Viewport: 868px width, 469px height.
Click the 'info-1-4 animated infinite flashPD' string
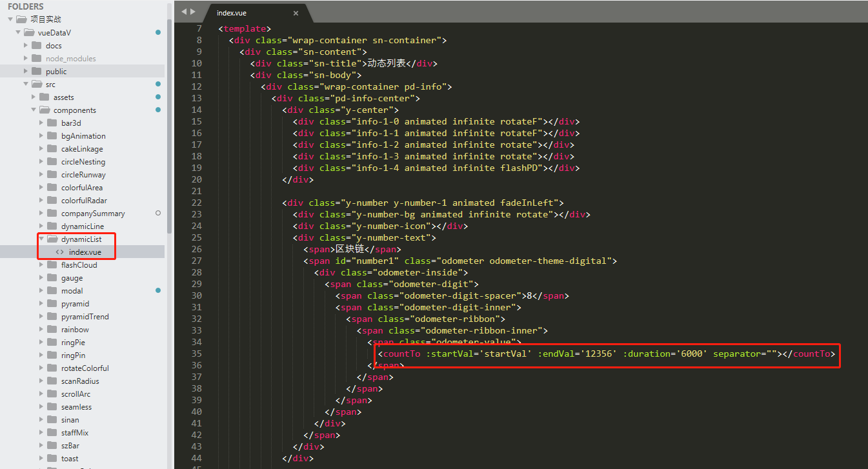click(x=447, y=168)
